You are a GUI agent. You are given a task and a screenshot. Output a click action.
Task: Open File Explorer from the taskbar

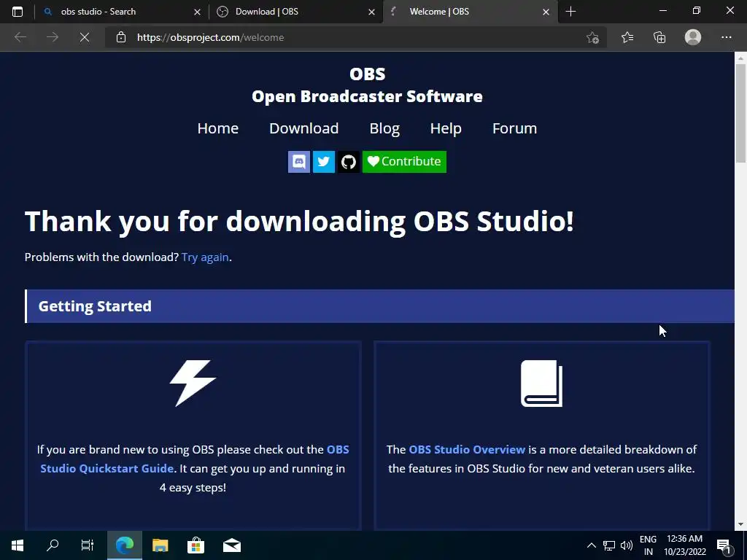coord(160,545)
